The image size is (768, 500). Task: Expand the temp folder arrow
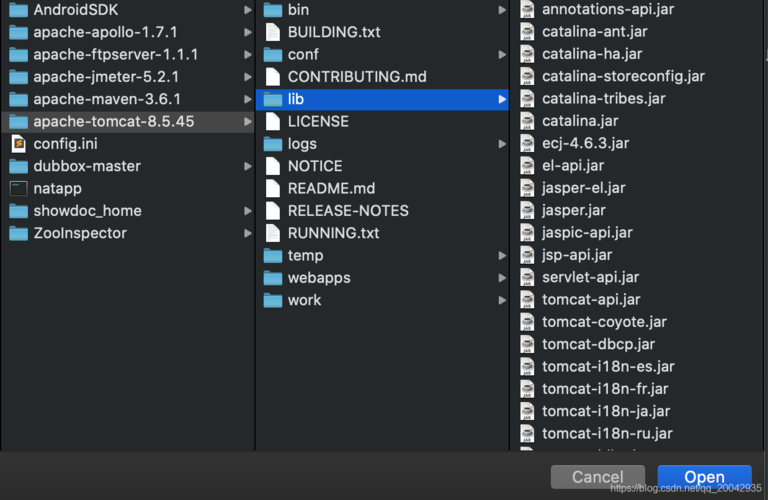coord(502,256)
